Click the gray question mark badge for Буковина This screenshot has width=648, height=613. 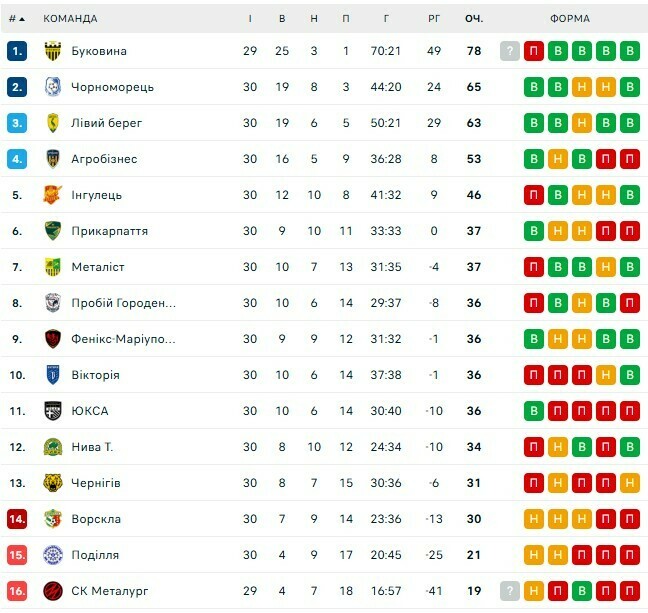point(510,51)
